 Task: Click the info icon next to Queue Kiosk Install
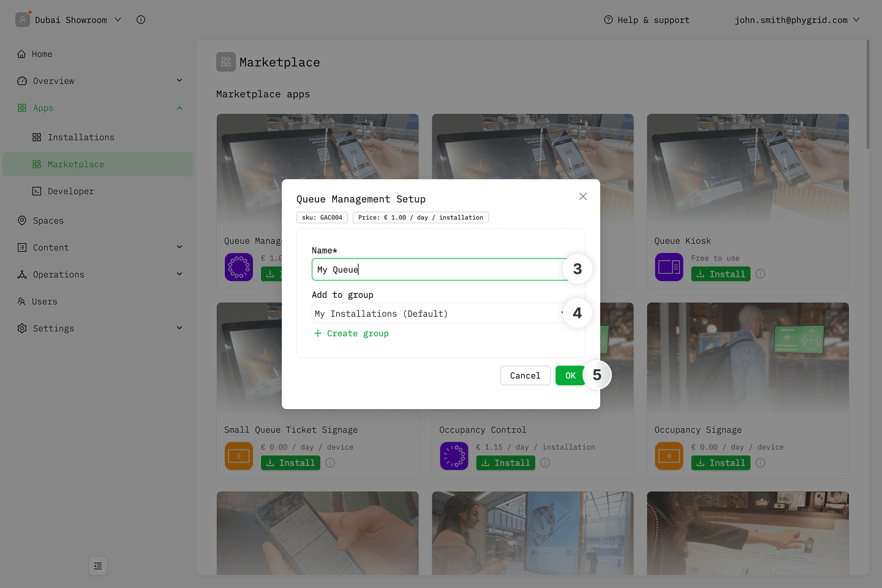click(760, 274)
